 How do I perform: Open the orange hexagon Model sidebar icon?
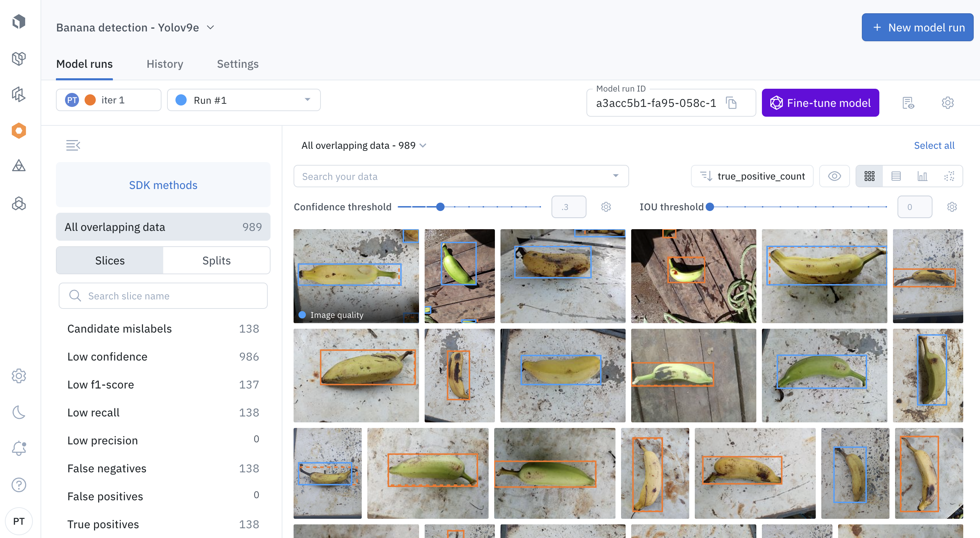pos(19,130)
